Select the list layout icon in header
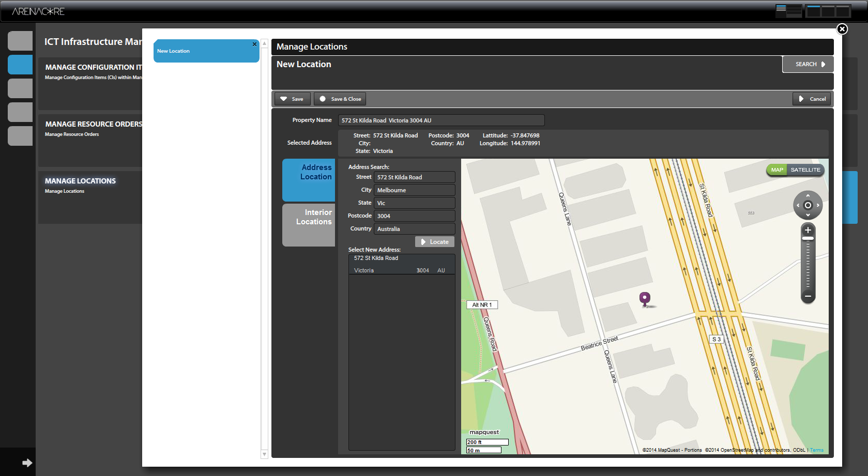Screen dimensions: 868x476 (788, 11)
